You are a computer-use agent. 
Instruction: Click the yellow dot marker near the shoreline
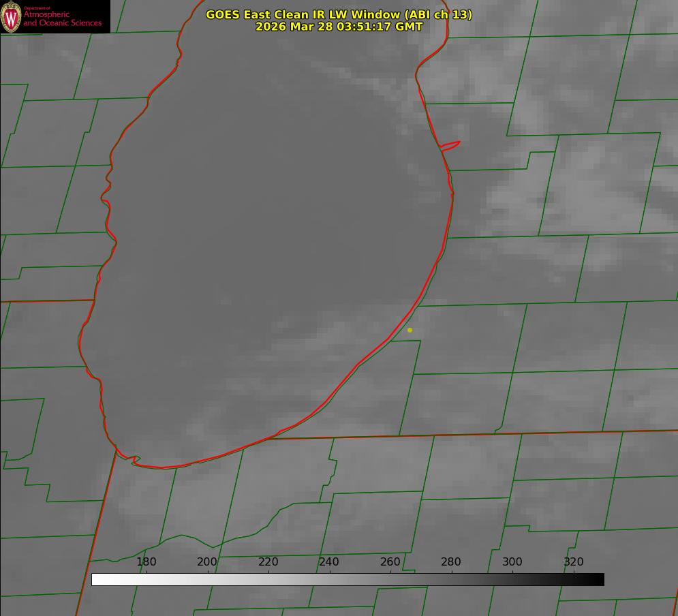click(x=410, y=330)
